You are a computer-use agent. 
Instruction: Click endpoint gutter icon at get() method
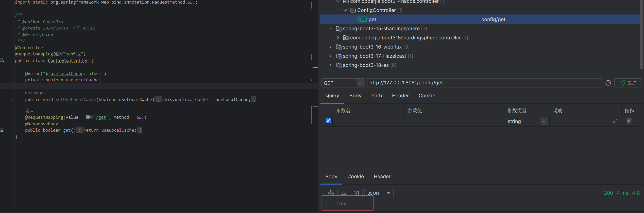tap(2, 130)
